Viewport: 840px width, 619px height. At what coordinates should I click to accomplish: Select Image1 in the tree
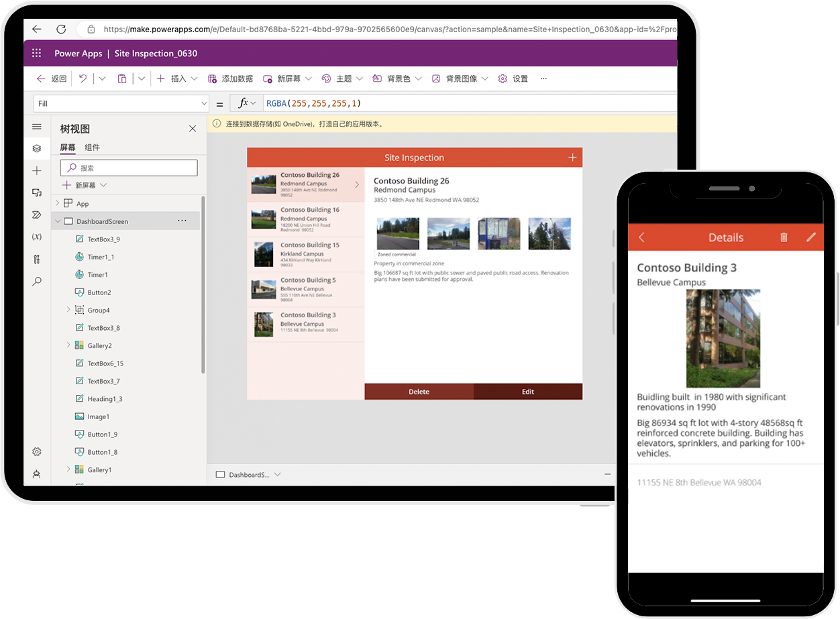99,416
